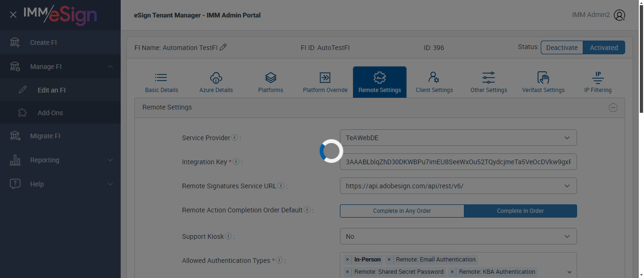Click the info icon next to Integration Key
The height and width of the screenshot is (278, 644).
point(236,161)
